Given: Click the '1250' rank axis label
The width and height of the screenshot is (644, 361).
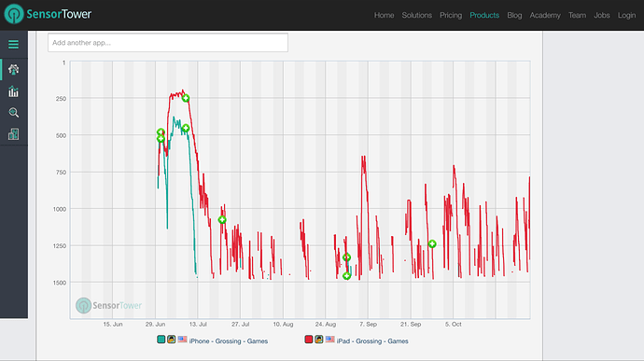Looking at the screenshot, I should 60,246.
